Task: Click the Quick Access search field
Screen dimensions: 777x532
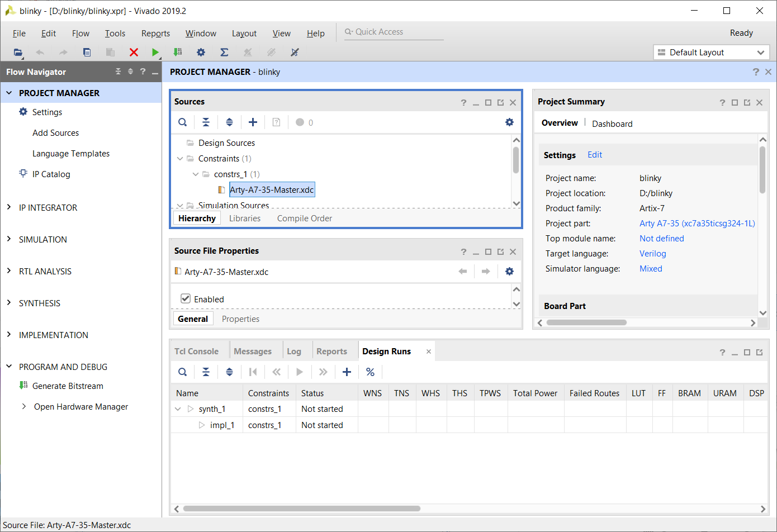Action: (394, 32)
